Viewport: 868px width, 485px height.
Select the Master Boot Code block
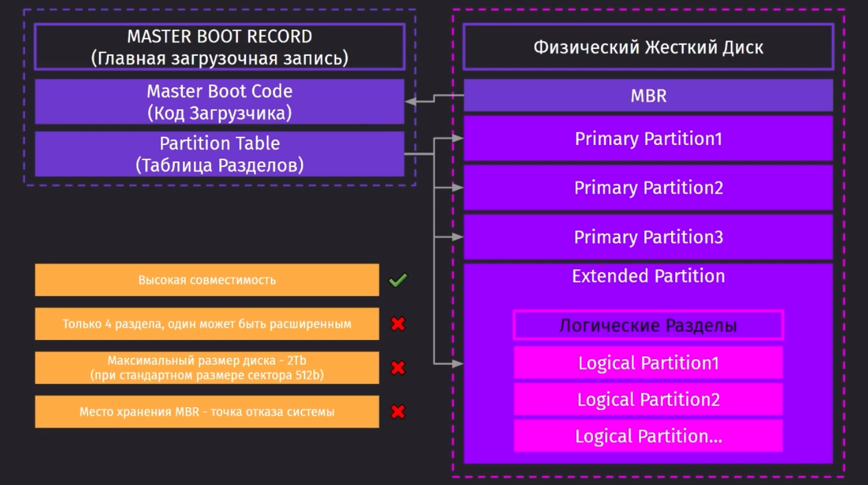click(219, 102)
